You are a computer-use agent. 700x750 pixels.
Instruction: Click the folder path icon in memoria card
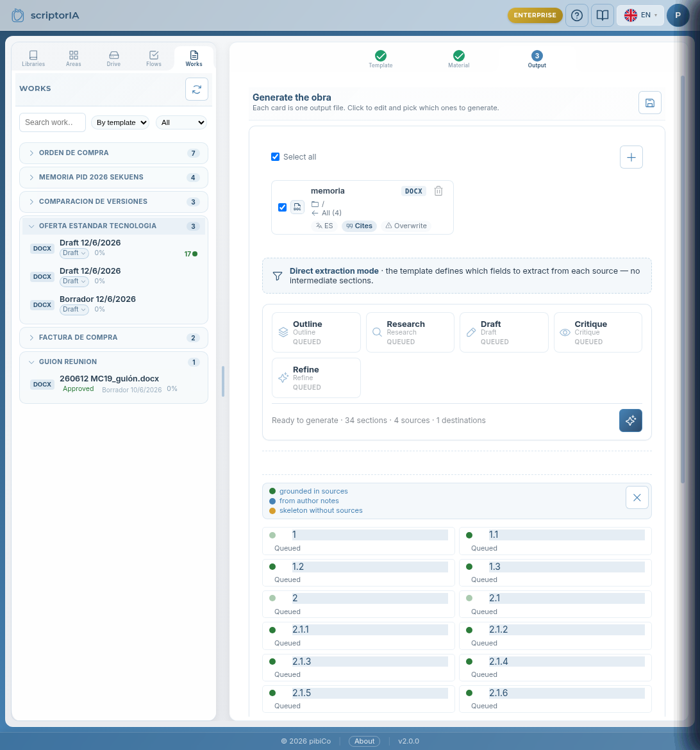315,204
